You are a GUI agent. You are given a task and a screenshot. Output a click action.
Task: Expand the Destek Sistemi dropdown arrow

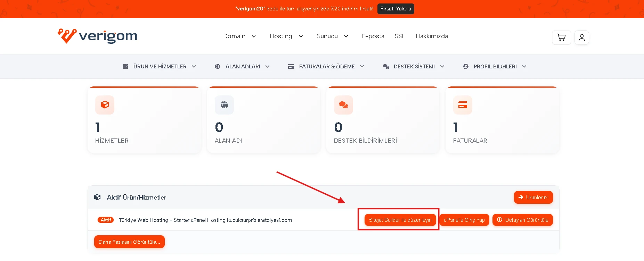(x=442, y=66)
